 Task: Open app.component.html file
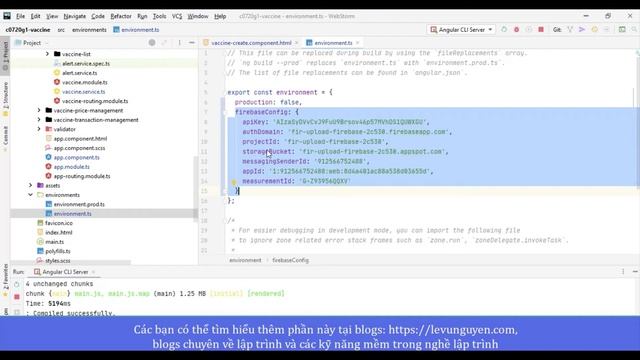point(80,138)
